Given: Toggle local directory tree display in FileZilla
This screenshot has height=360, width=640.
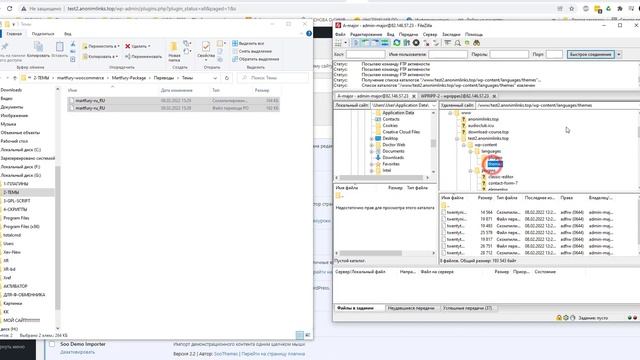Looking at the screenshot, I should (x=366, y=43).
